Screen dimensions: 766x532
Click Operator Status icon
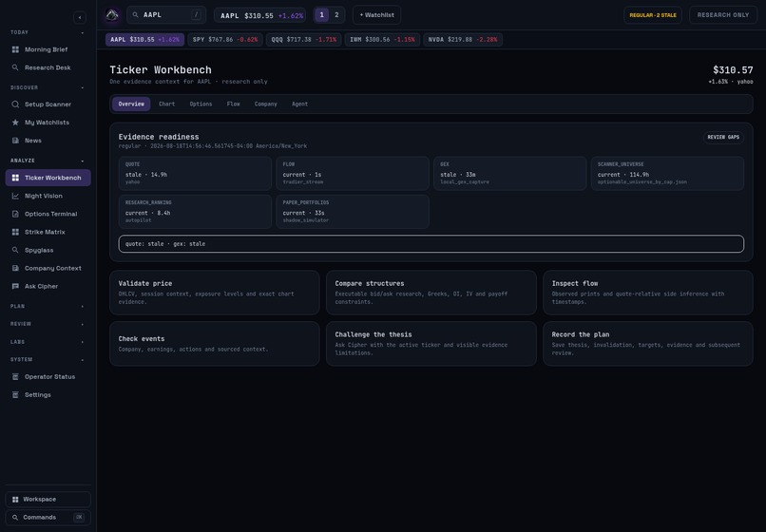(15, 376)
